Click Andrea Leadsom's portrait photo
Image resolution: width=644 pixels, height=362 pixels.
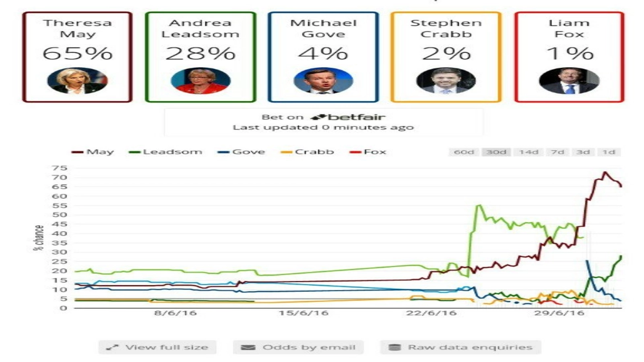coord(200,81)
